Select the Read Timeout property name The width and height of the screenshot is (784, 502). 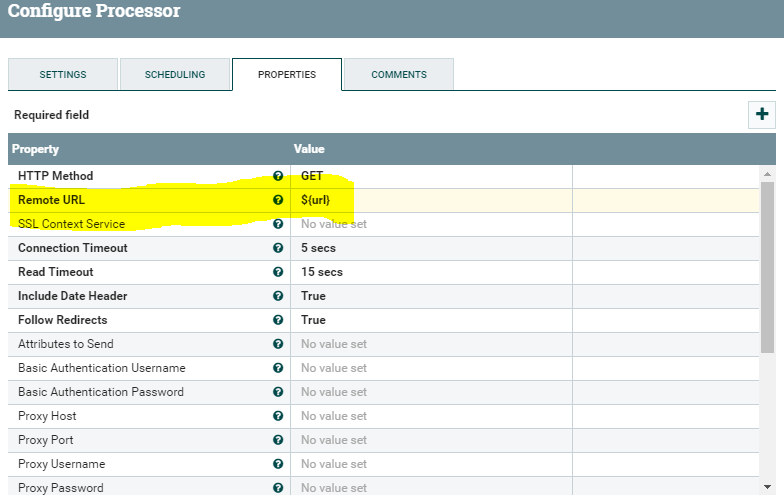coord(56,272)
